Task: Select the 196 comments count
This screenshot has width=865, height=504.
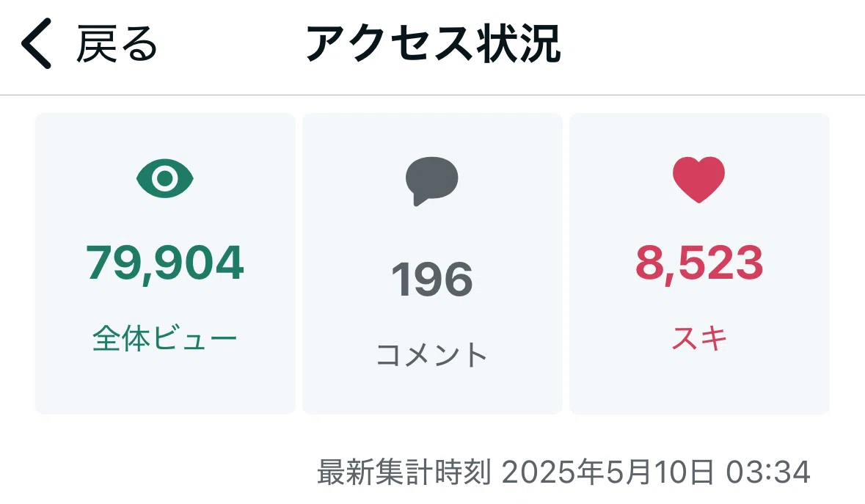Action: (x=432, y=280)
